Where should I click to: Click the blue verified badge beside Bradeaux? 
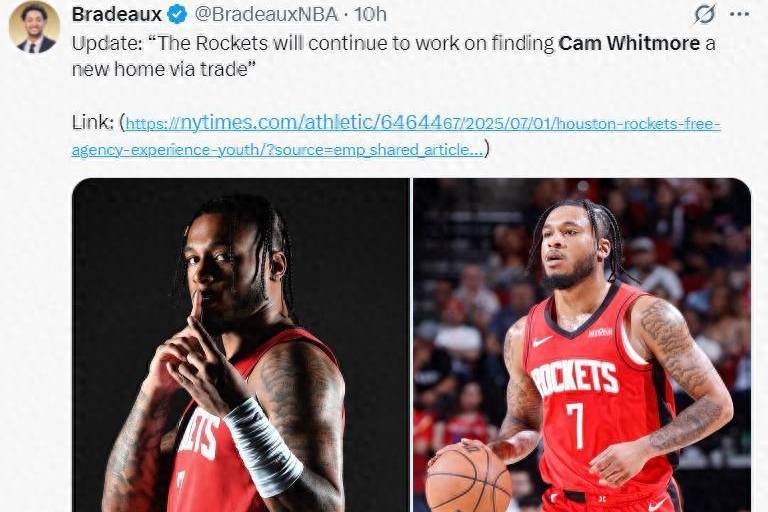pos(177,15)
